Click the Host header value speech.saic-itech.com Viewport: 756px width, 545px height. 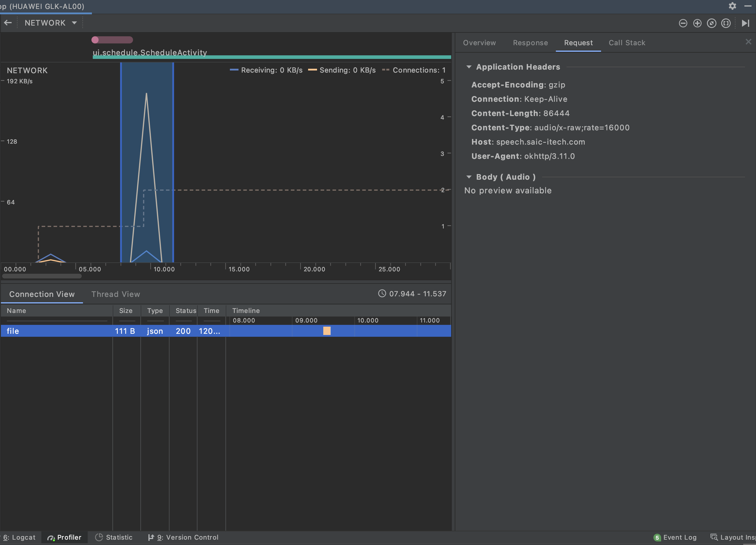click(x=540, y=142)
